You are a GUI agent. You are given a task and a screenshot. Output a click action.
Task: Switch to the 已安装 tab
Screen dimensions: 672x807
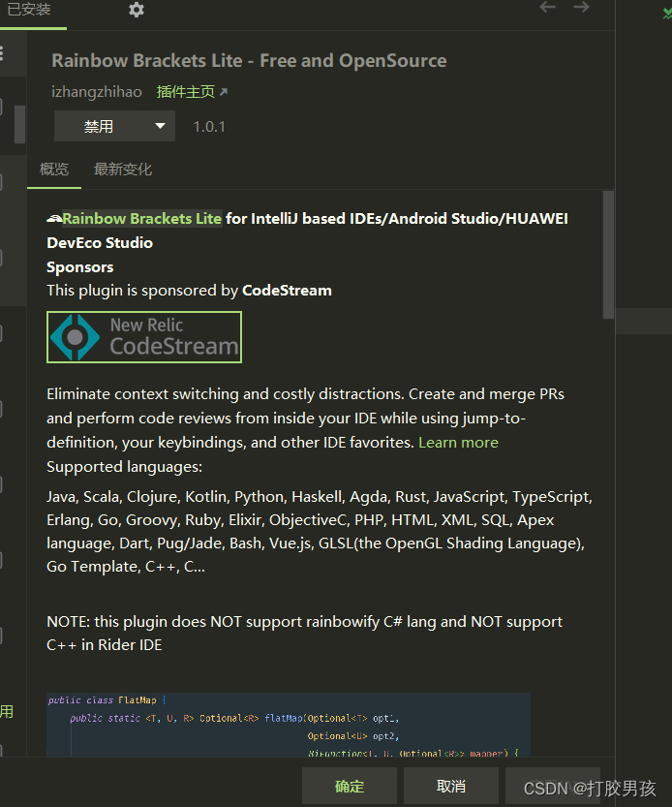click(x=29, y=10)
